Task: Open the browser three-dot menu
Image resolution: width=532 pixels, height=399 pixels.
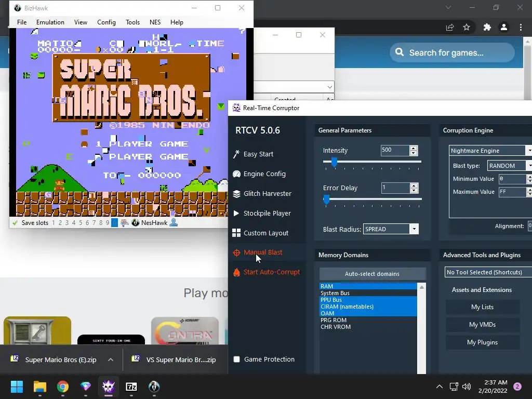Action: pos(521,27)
